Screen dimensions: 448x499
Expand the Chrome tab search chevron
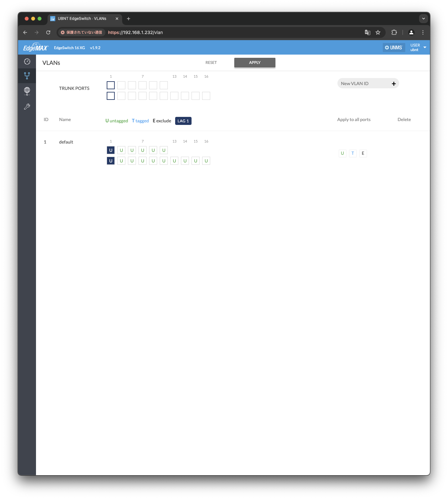(423, 19)
